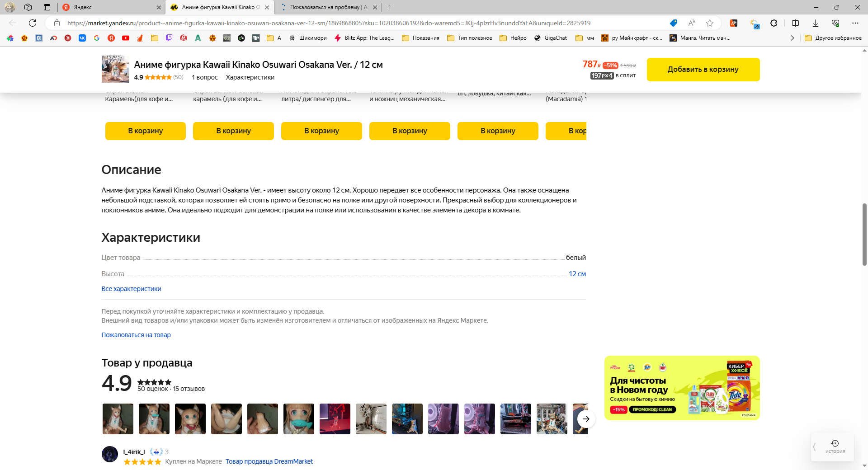
Task: Open the Yandex bookmark icon
Action: coord(111,38)
